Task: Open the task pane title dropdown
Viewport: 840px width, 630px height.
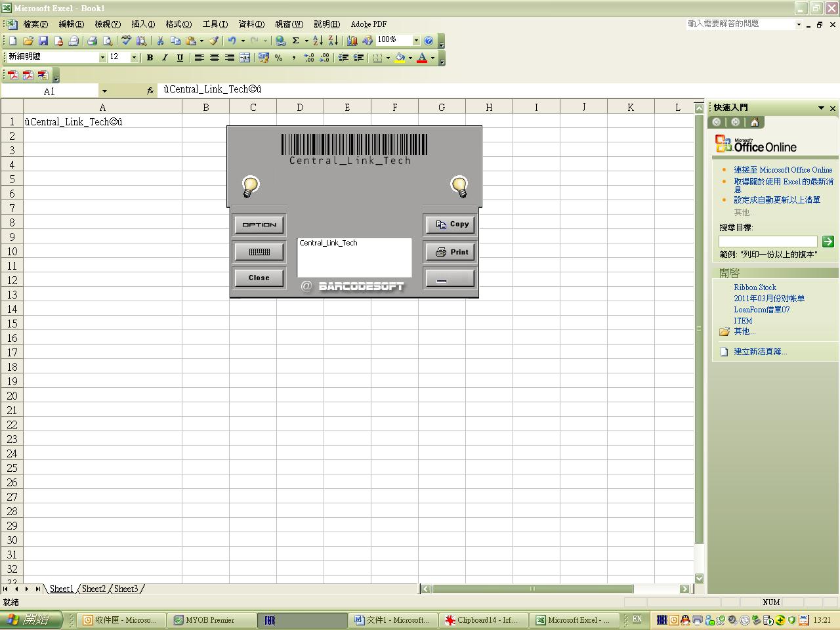Action: point(821,108)
